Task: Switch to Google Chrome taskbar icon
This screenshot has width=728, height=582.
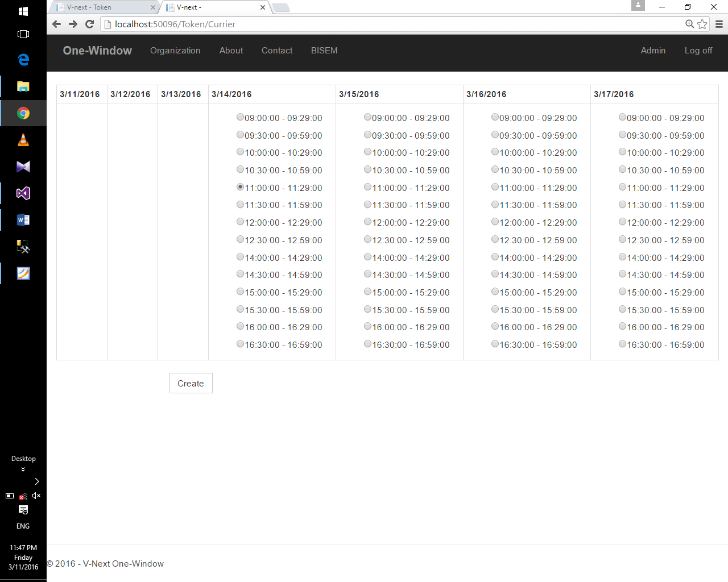Action: [x=23, y=113]
